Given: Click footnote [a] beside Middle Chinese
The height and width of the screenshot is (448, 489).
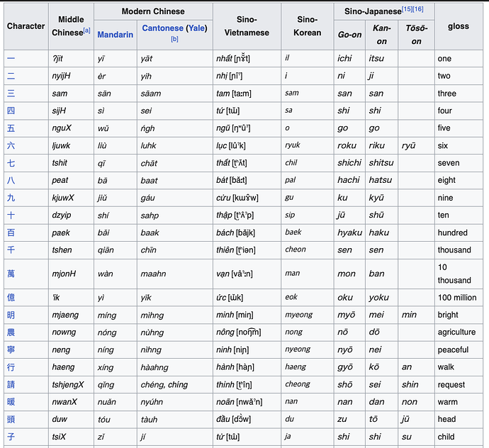Looking at the screenshot, I should [x=86, y=30].
